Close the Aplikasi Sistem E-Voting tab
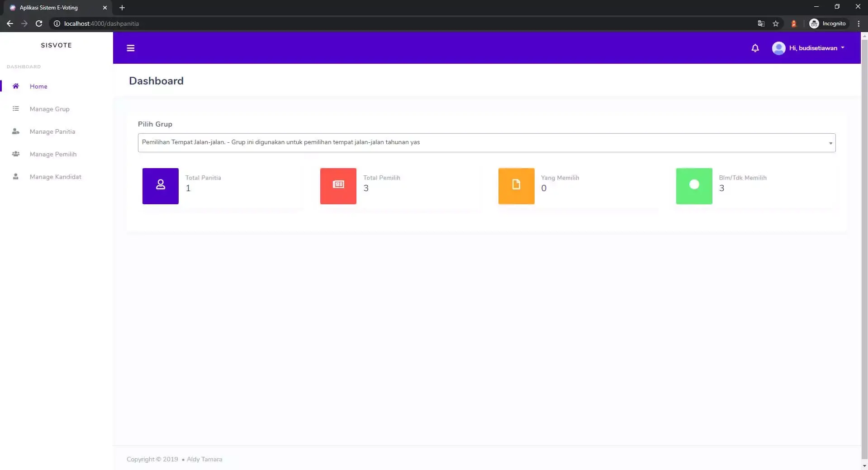Screen dimensions: 868x470 pos(105,8)
